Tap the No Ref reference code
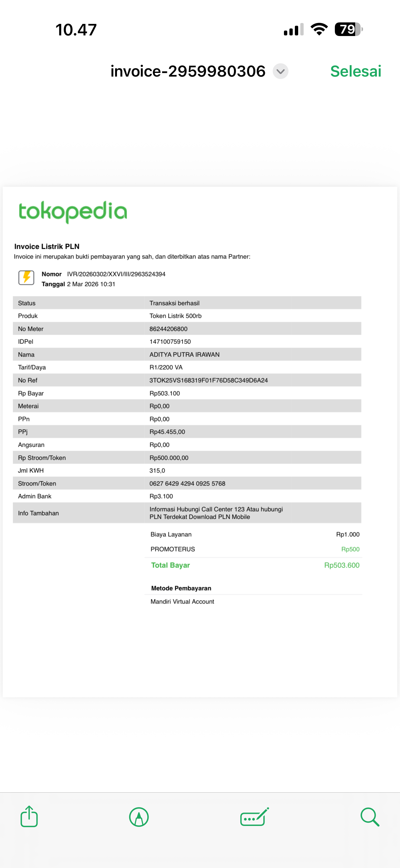Screen dimensions: 400x868 208,380
